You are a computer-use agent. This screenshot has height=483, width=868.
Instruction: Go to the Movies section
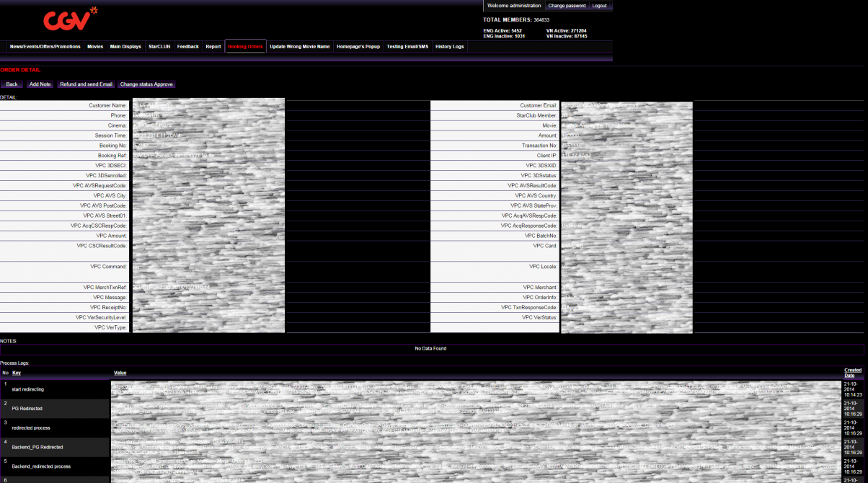[95, 47]
